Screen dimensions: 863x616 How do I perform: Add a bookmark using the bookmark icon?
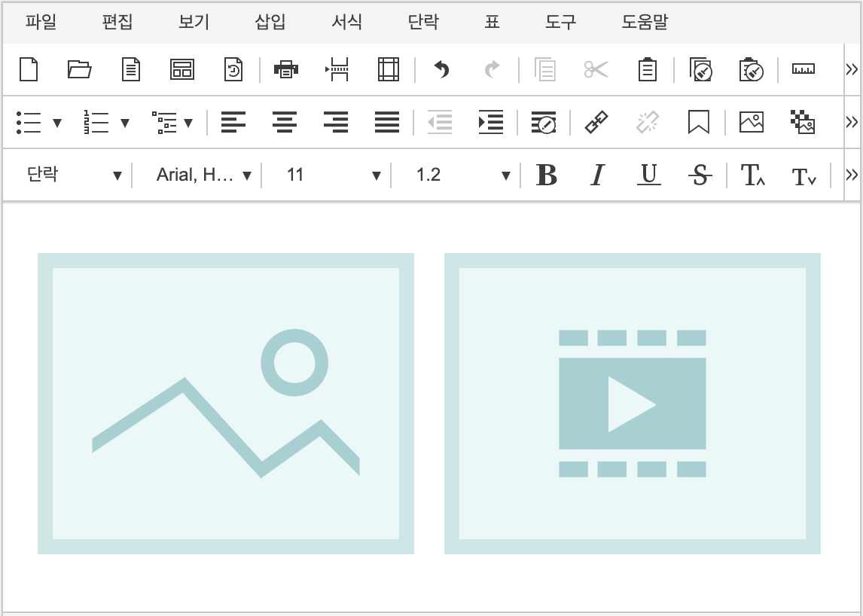[x=699, y=122]
